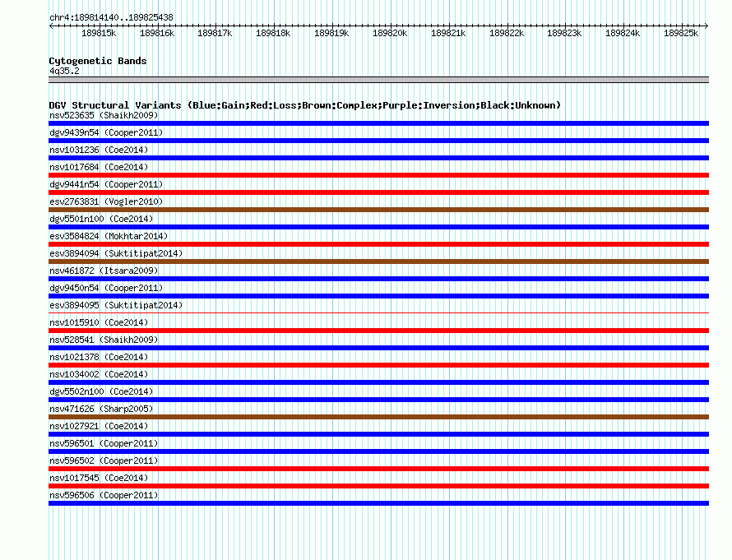The width and height of the screenshot is (732, 560).
Task: Click the nsv523635 (Shaikh2009) variant label
Action: [x=104, y=115]
